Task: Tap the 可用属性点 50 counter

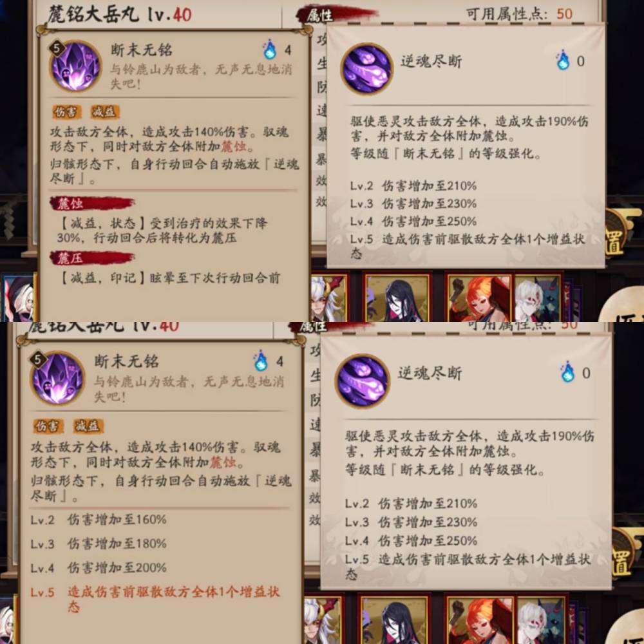Action: tap(519, 14)
